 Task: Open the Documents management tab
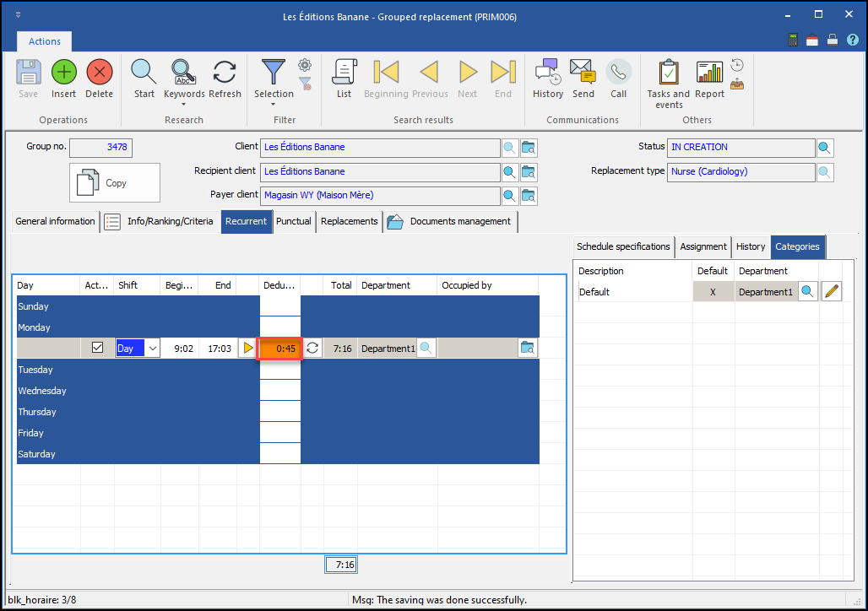pos(450,221)
